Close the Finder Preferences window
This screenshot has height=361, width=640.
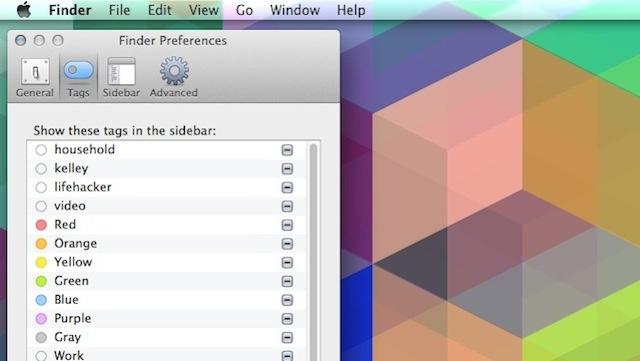pyautogui.click(x=20, y=40)
